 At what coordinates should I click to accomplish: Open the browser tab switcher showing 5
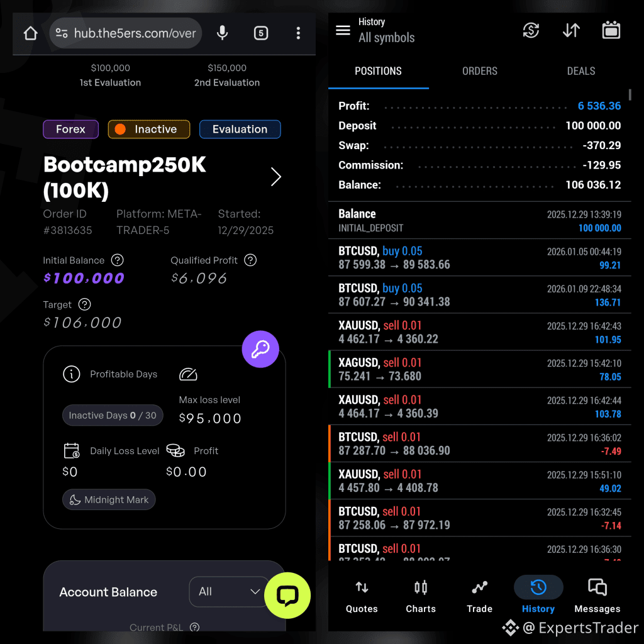[261, 33]
